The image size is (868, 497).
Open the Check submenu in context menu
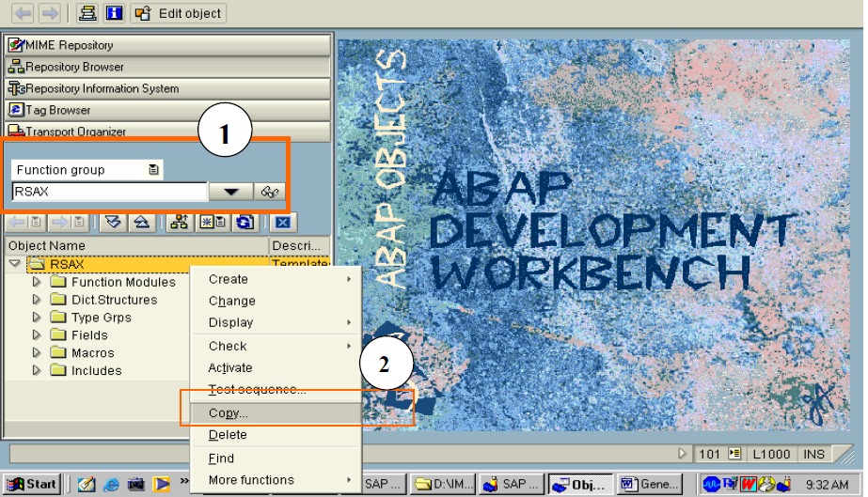pyautogui.click(x=276, y=346)
